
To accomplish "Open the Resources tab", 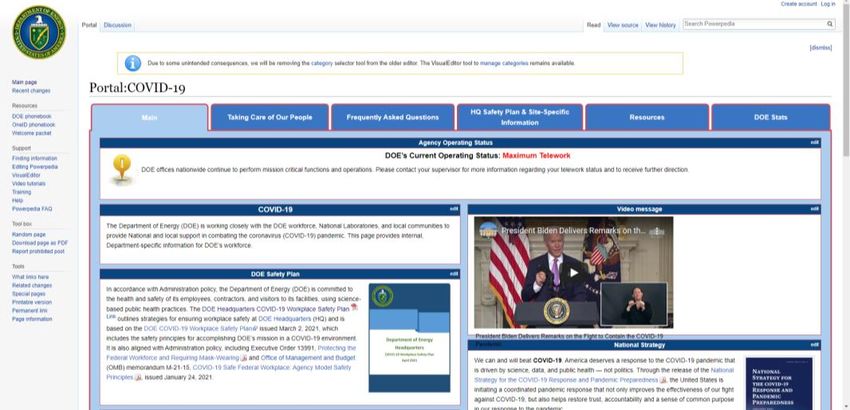I will [647, 117].
